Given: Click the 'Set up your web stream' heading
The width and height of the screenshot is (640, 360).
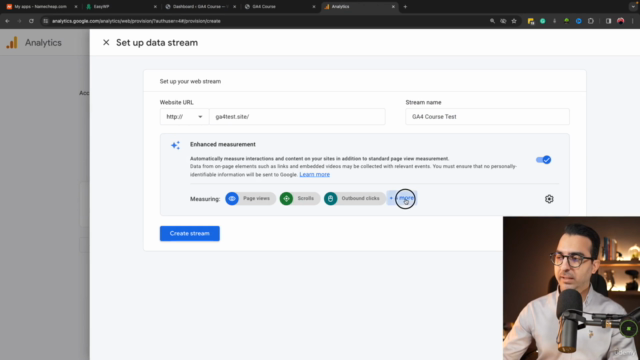Looking at the screenshot, I should [x=190, y=81].
